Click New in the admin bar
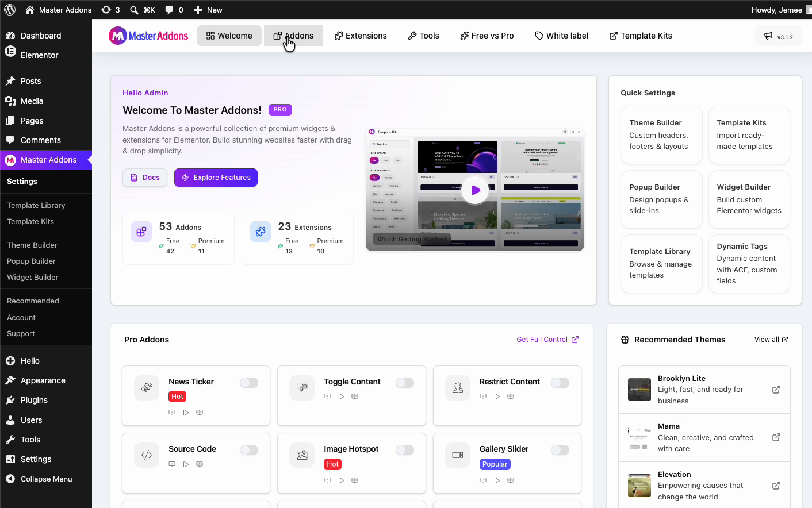 (208, 10)
